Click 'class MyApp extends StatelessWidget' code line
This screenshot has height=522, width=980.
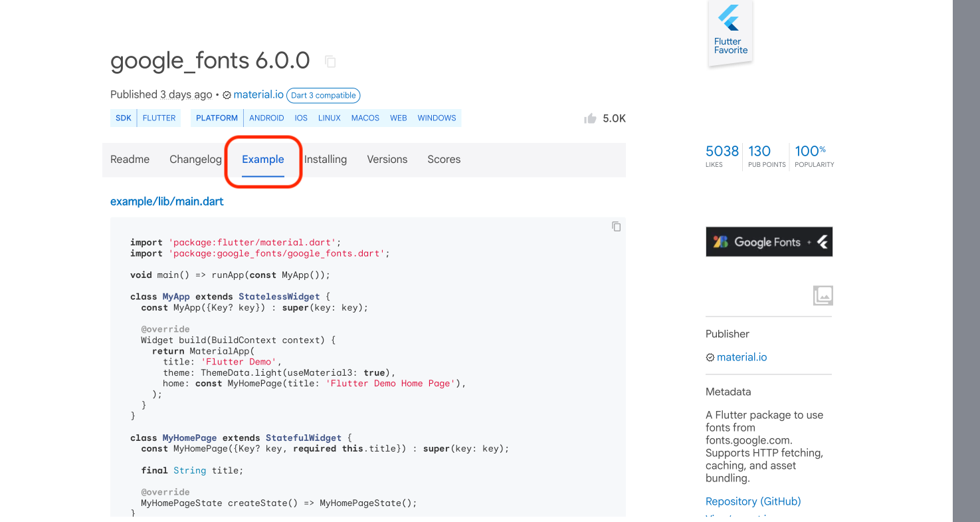[x=230, y=297]
